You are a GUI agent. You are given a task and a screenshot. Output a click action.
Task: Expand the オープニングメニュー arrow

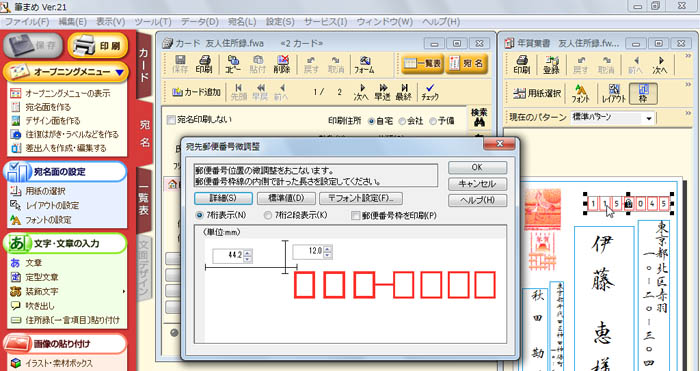click(118, 72)
